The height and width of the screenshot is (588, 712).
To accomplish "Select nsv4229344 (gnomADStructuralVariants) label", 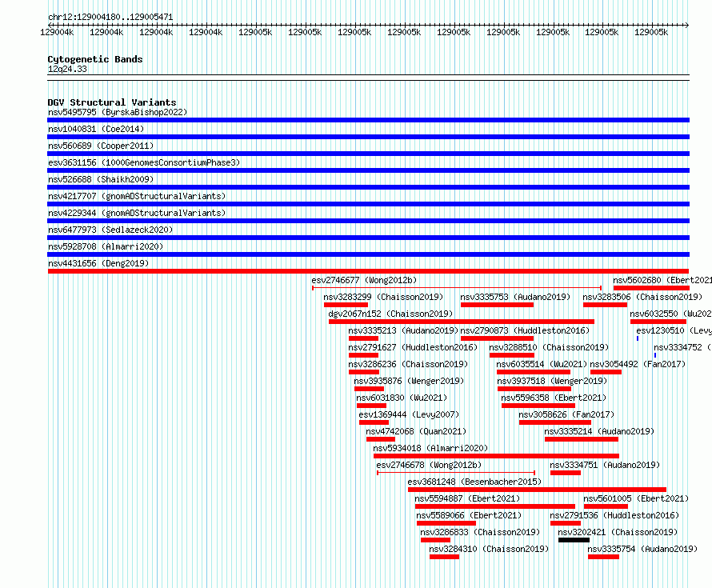I will (137, 213).
